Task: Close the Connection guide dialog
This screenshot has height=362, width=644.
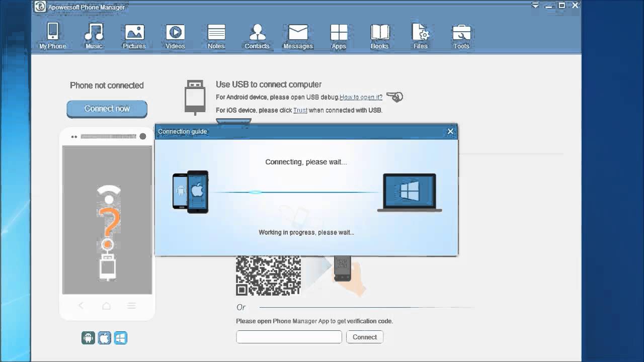Action: tap(450, 131)
